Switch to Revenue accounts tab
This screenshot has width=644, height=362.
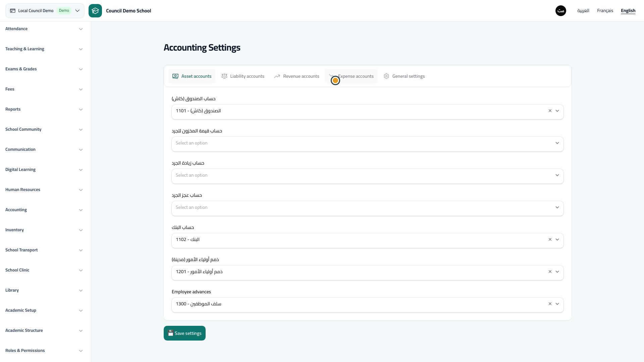tap(297, 76)
